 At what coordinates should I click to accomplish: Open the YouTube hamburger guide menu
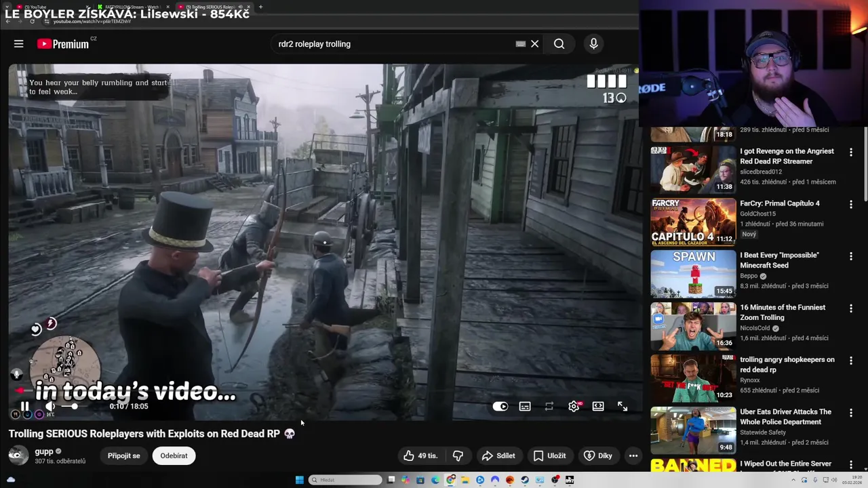[18, 44]
